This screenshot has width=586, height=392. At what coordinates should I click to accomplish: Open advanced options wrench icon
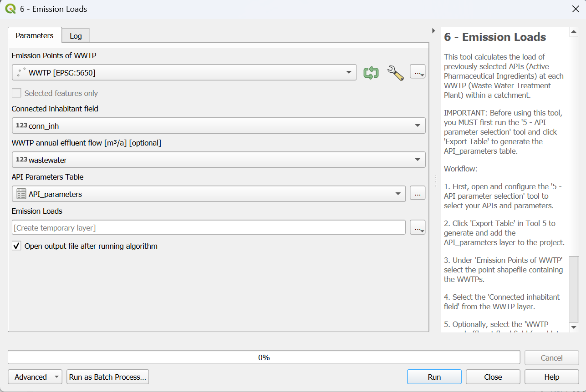[x=395, y=73]
